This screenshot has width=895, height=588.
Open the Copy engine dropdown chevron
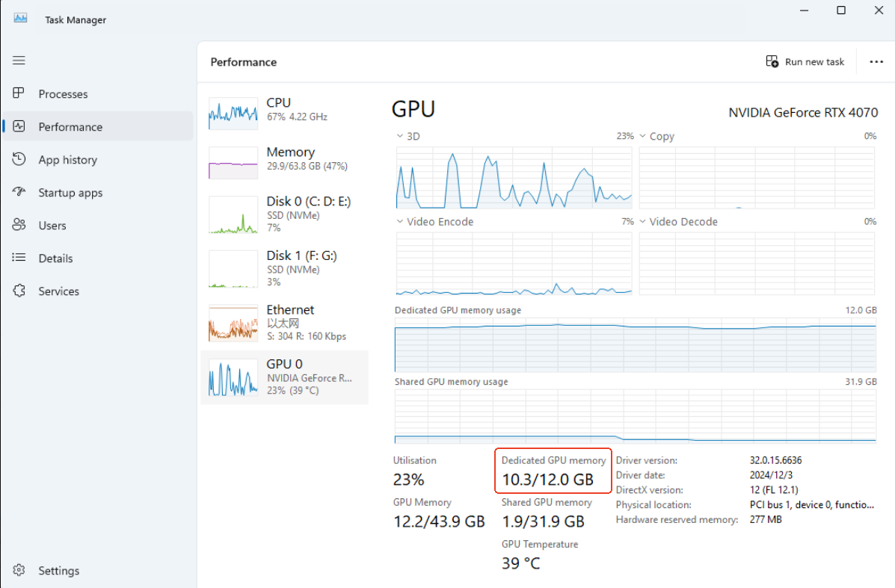643,136
